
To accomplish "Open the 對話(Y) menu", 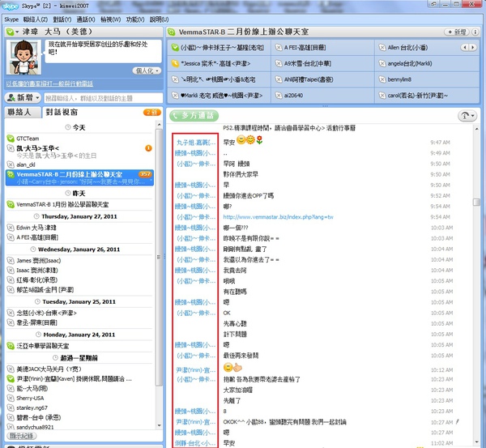I will tap(62, 19).
